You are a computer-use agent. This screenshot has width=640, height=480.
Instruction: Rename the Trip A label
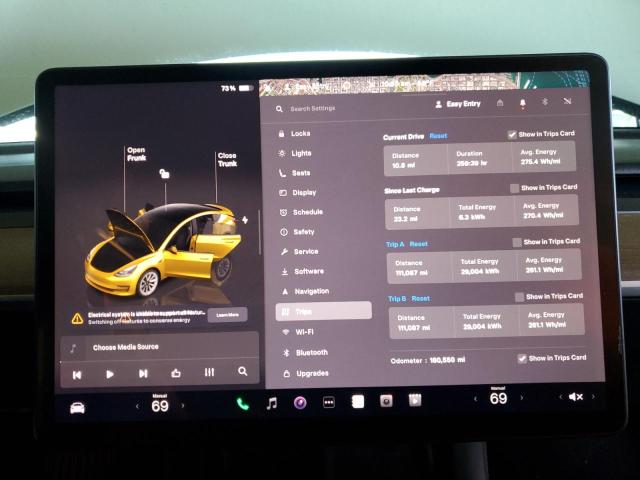click(395, 244)
